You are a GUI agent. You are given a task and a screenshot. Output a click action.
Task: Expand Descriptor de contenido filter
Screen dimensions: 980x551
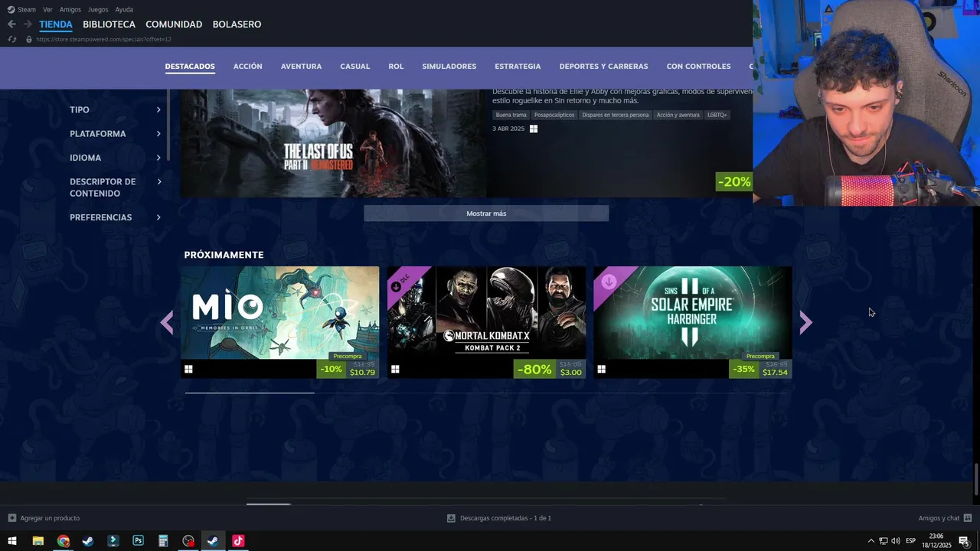click(x=116, y=187)
